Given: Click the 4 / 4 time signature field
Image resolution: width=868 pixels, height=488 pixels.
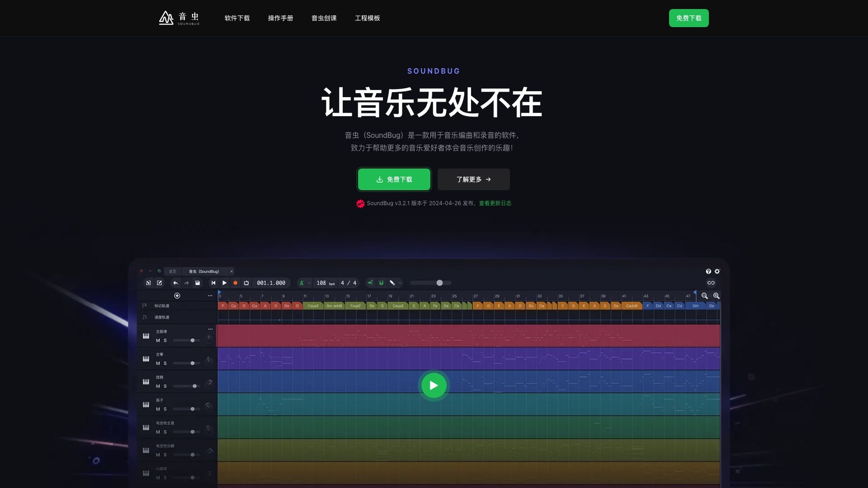Looking at the screenshot, I should click(x=349, y=283).
